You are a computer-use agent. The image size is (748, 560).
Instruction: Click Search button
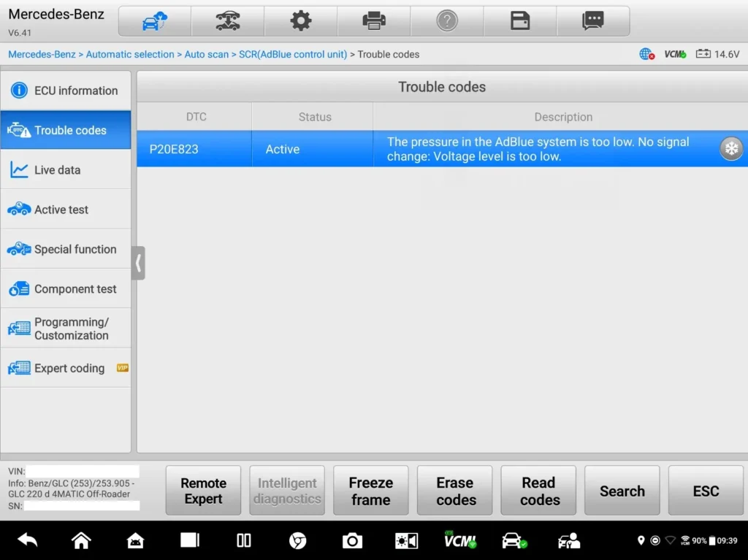[622, 491]
